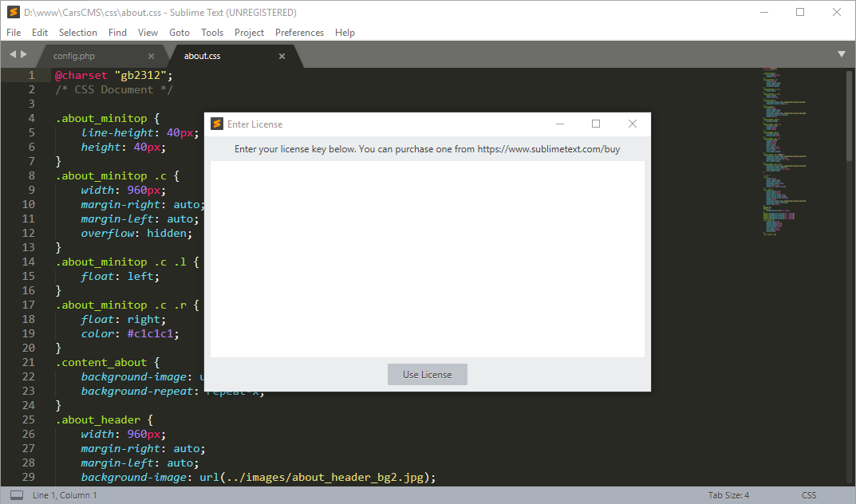The image size is (856, 504).
Task: Click the about_header_bg2.jpg url line
Action: 258,477
